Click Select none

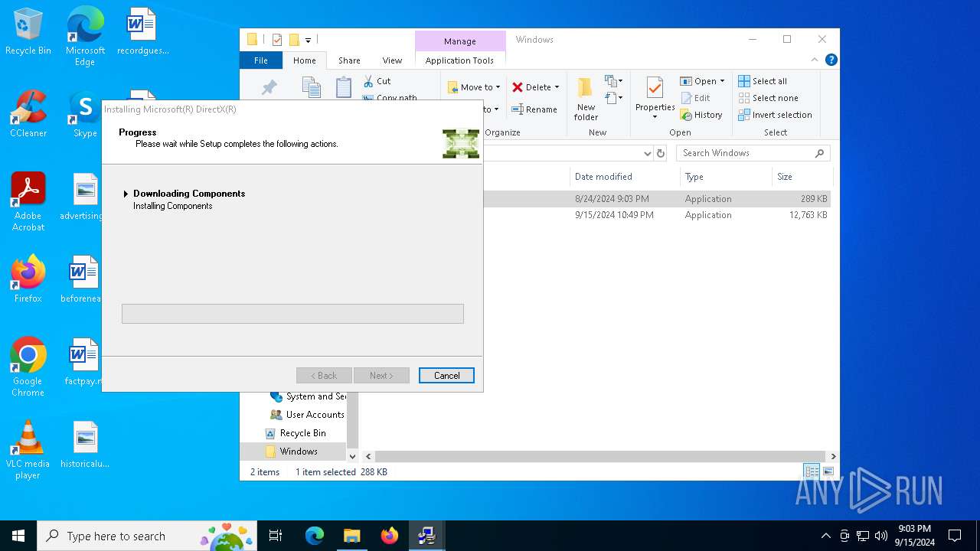[x=768, y=98]
